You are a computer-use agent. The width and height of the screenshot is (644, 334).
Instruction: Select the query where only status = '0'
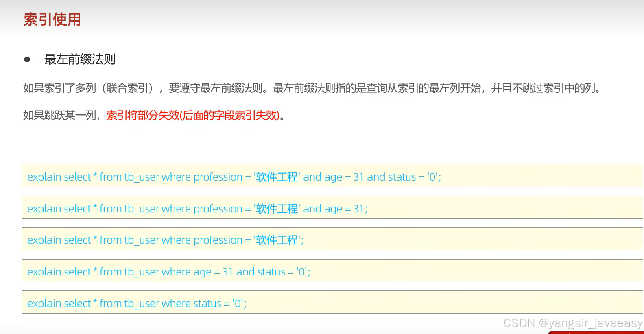(x=332, y=302)
